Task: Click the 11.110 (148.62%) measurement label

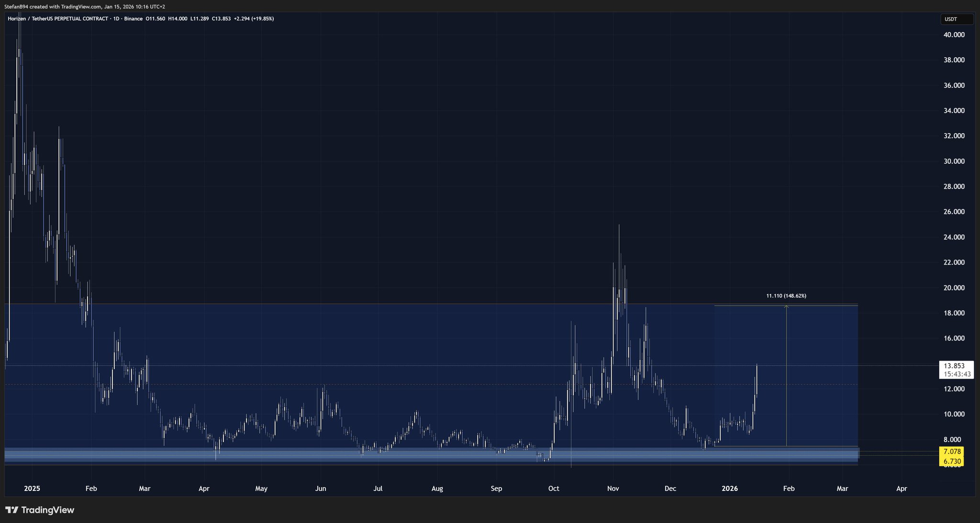Action: click(x=786, y=296)
